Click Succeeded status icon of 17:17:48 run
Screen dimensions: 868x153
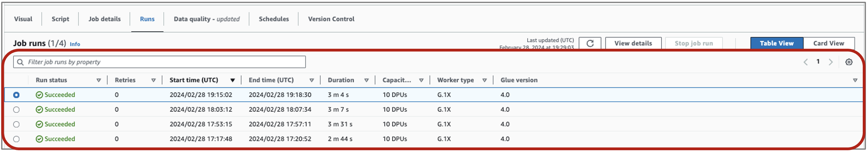pyautogui.click(x=39, y=139)
